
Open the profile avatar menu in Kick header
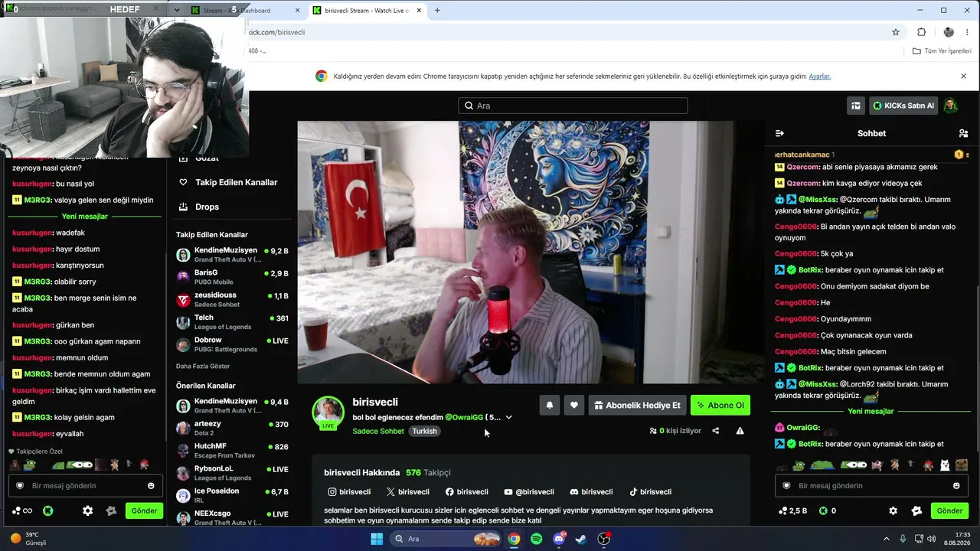[x=951, y=106]
